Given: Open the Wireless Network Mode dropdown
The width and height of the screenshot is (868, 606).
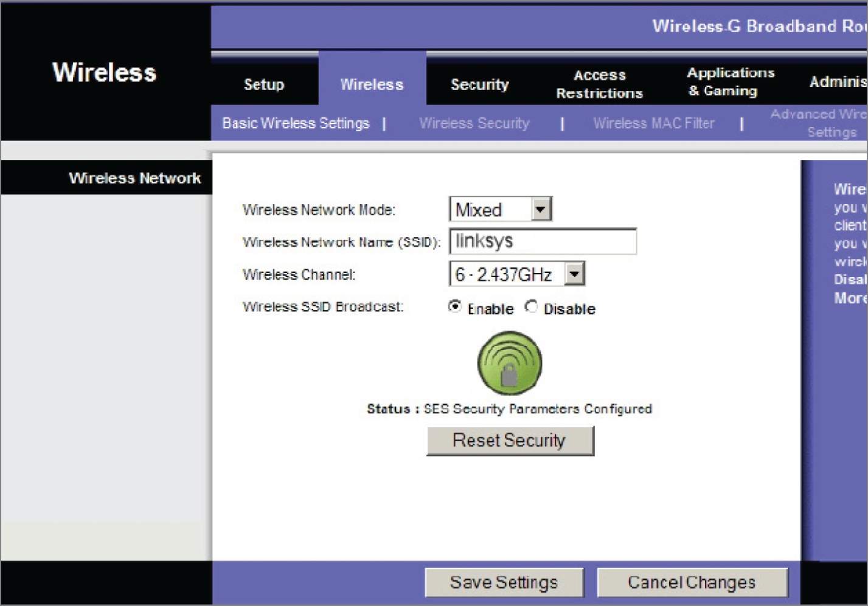Looking at the screenshot, I should coord(501,209).
